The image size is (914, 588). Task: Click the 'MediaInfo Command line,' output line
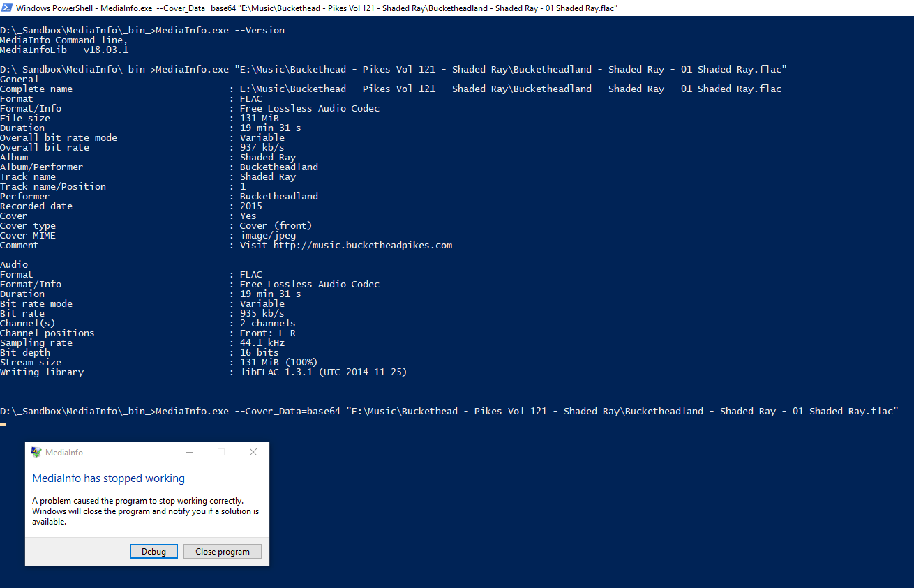[x=64, y=40]
